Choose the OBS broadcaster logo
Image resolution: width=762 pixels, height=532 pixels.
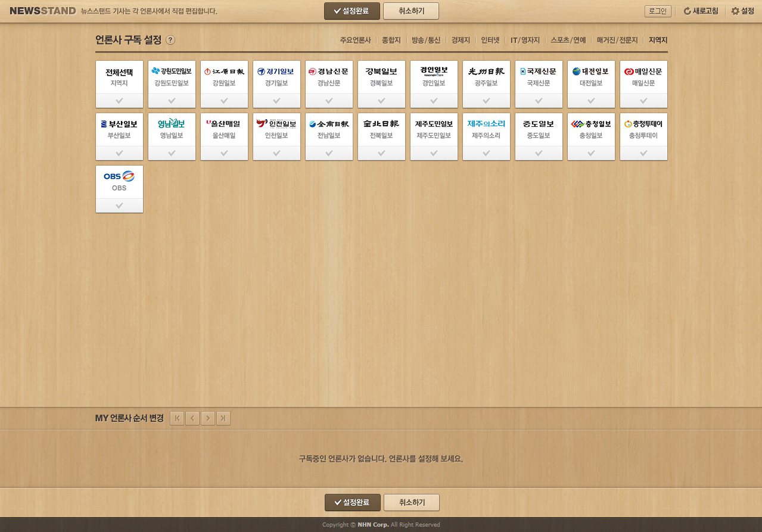(x=119, y=176)
